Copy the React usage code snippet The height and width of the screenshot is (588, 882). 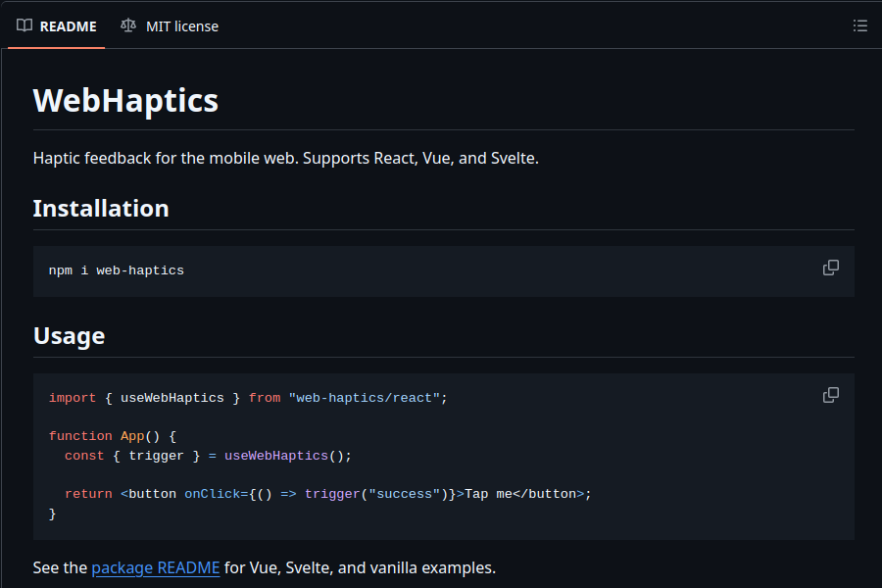click(x=831, y=395)
